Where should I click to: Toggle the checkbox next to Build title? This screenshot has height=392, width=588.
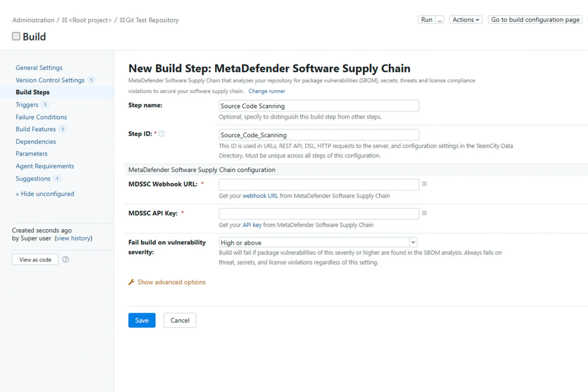click(16, 36)
